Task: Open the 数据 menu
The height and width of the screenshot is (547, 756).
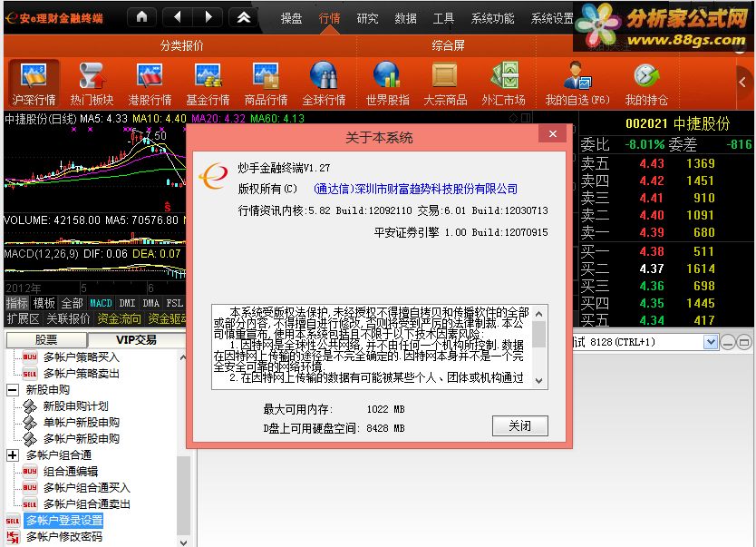Action: pyautogui.click(x=405, y=18)
